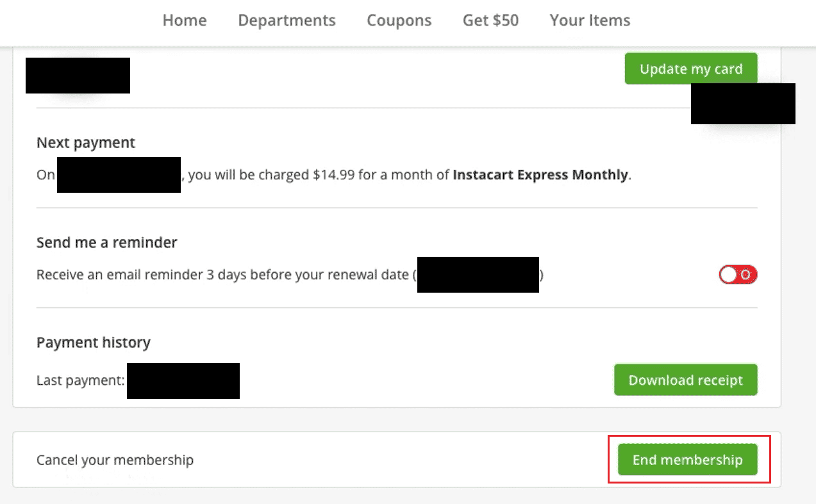816x504 pixels.
Task: Click the Next payment heading
Action: [x=86, y=143]
